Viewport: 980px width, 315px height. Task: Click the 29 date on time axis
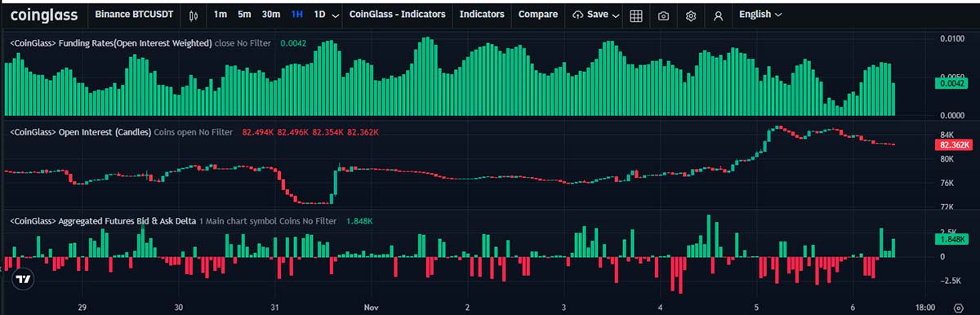[82, 308]
